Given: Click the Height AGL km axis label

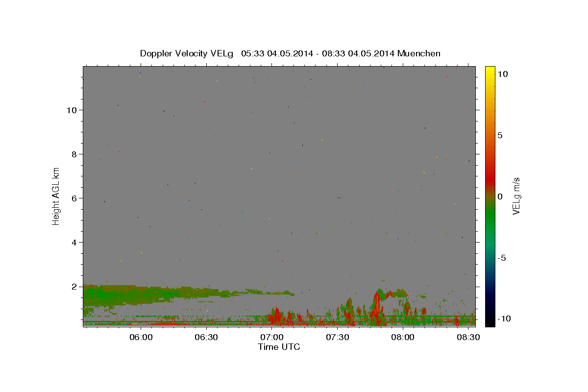Looking at the screenshot, I should [x=56, y=196].
